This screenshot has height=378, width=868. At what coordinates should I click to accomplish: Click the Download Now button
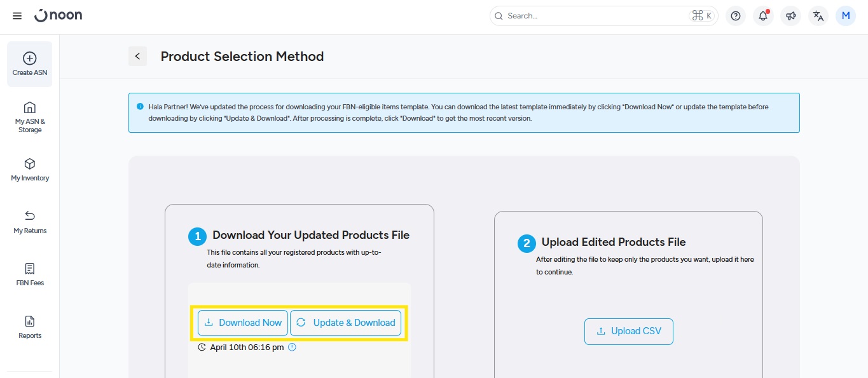pyautogui.click(x=243, y=323)
